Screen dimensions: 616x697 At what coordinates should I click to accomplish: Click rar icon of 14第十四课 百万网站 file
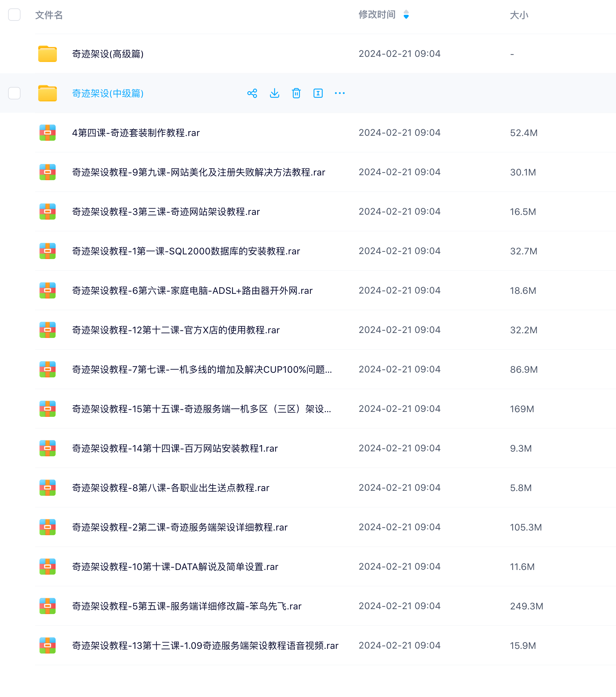click(48, 448)
